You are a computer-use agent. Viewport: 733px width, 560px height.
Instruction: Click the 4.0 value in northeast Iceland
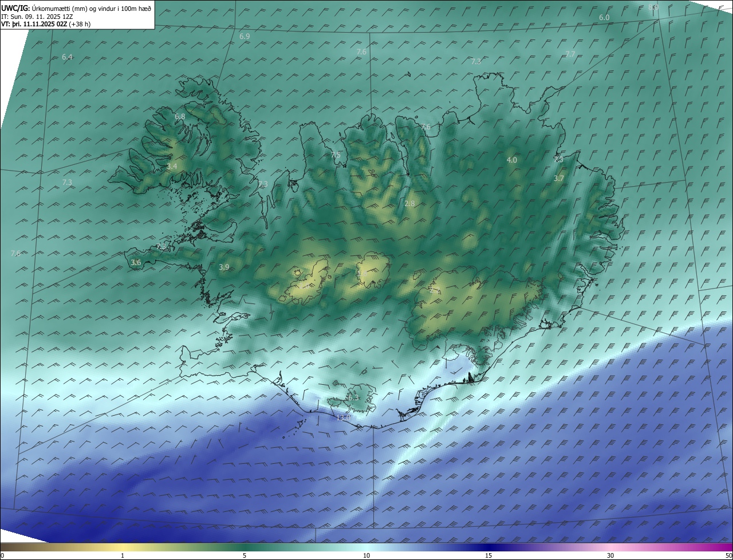pos(512,160)
